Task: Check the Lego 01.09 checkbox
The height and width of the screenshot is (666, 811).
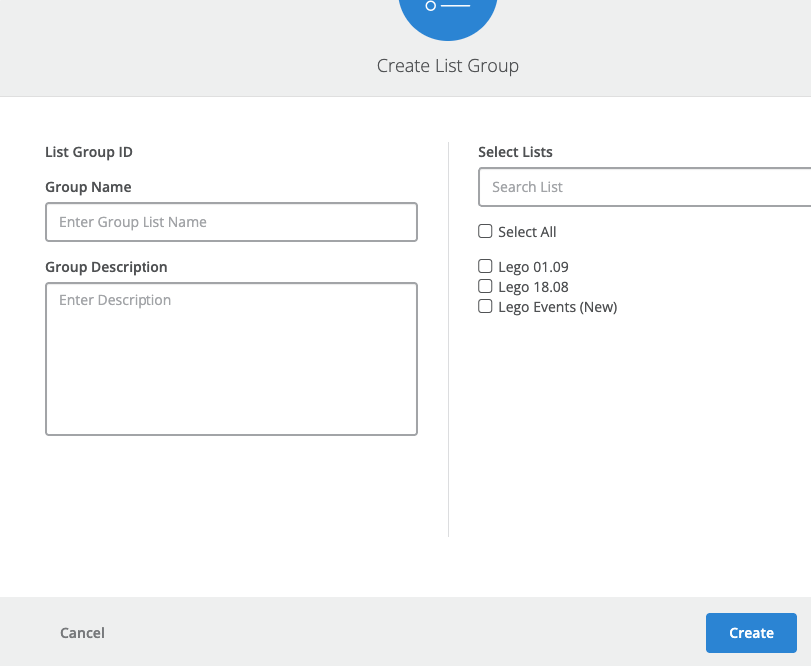Action: pyautogui.click(x=485, y=266)
